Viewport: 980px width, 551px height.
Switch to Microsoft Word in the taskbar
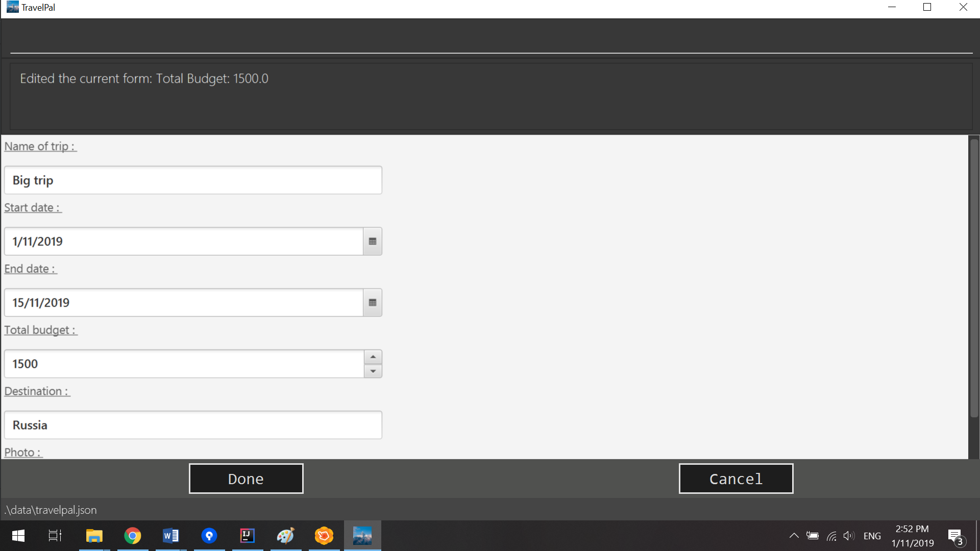pos(171,536)
